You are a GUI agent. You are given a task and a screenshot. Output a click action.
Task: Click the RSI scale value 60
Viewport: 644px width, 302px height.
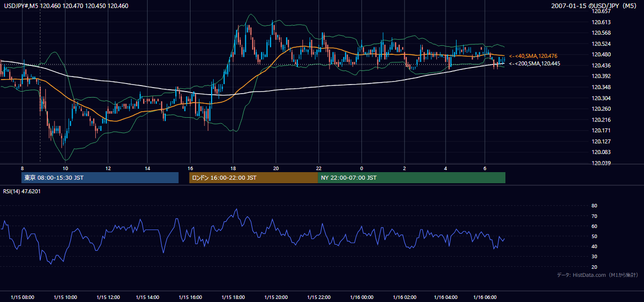pos(594,226)
